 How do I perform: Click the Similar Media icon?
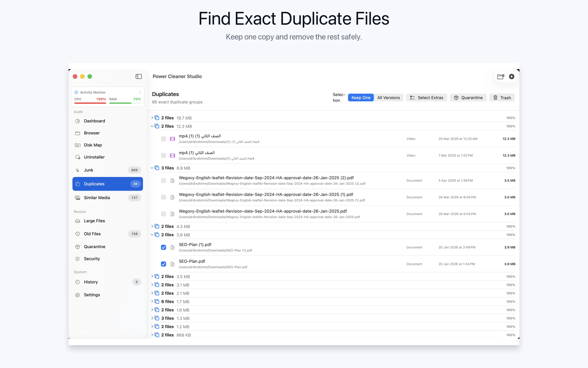click(78, 198)
